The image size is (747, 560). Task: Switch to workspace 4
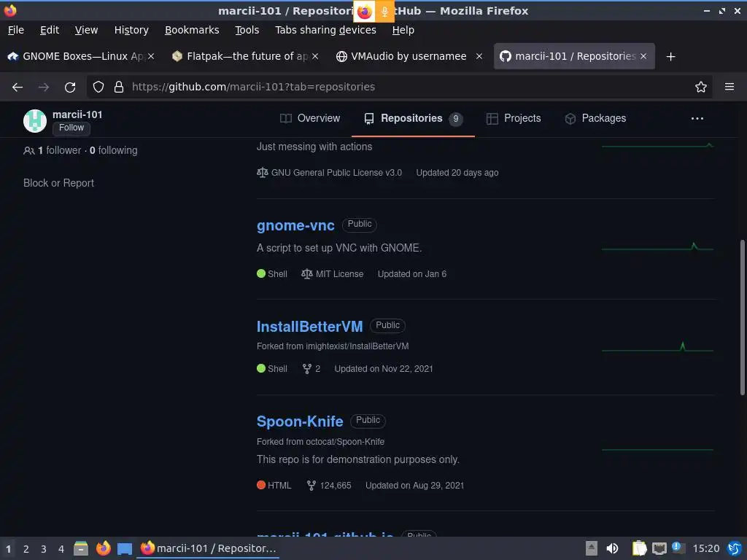(x=61, y=549)
